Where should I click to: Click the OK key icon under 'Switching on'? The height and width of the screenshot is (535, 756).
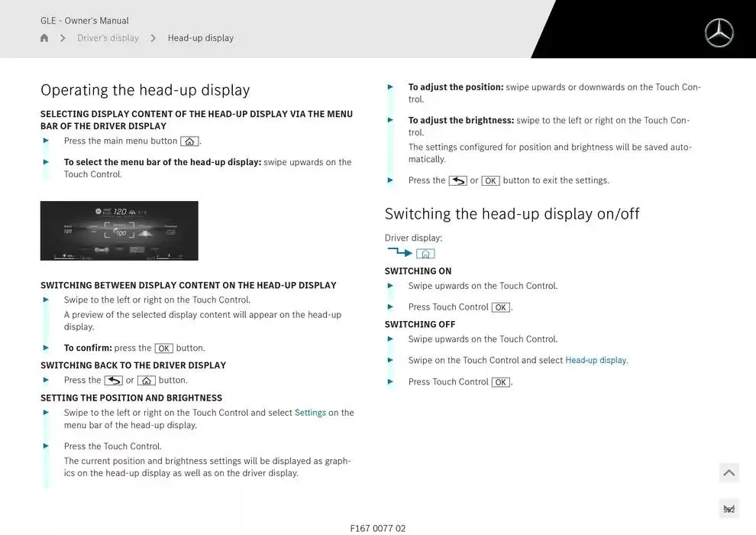500,307
